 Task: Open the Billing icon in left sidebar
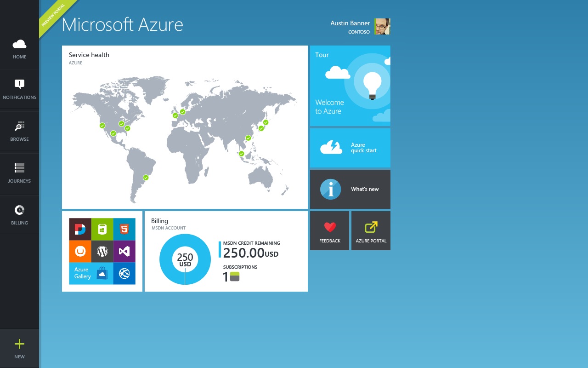(x=19, y=210)
